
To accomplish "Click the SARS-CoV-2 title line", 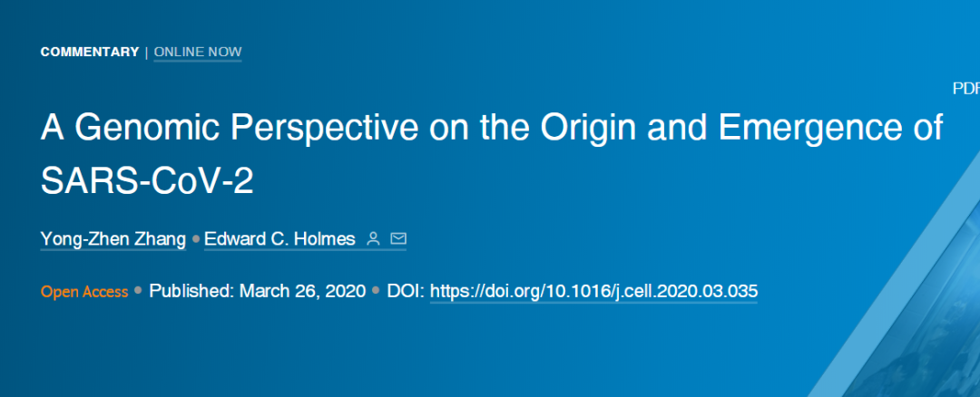I will click(x=147, y=181).
